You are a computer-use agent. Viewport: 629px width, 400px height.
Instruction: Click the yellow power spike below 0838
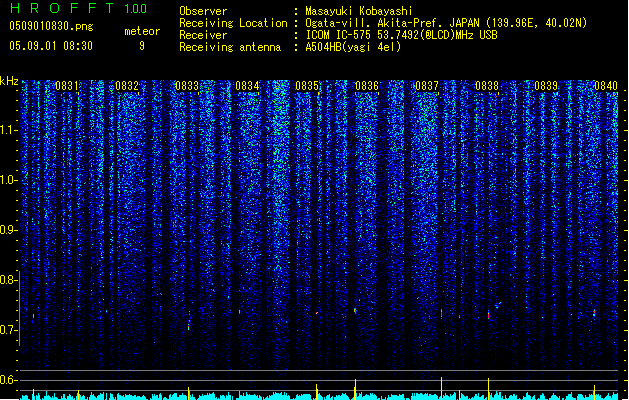click(x=489, y=388)
